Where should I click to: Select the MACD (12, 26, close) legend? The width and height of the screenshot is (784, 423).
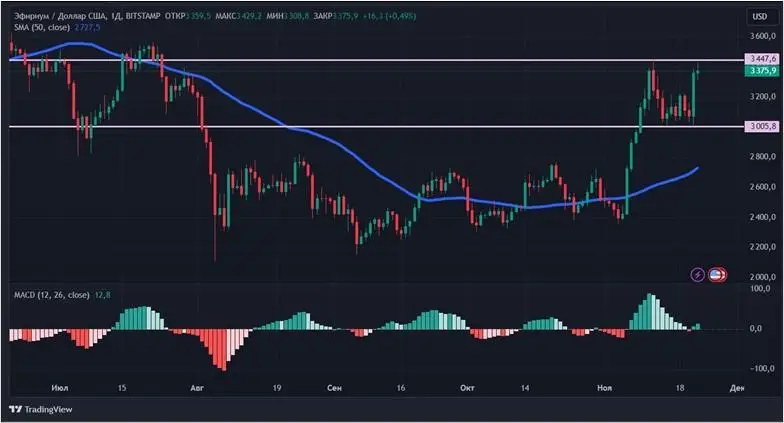click(47, 295)
